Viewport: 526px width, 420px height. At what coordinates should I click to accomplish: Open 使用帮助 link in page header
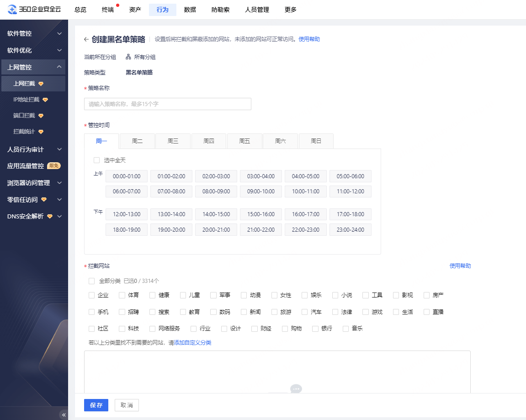309,39
